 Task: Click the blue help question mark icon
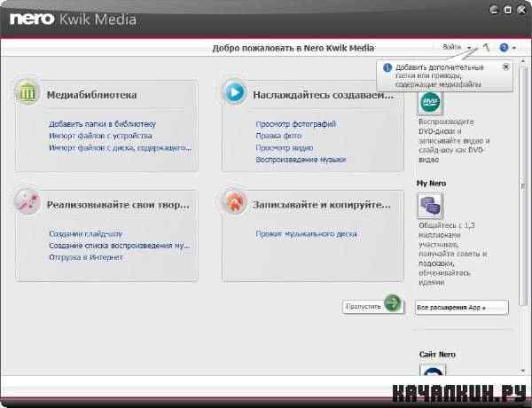click(504, 48)
